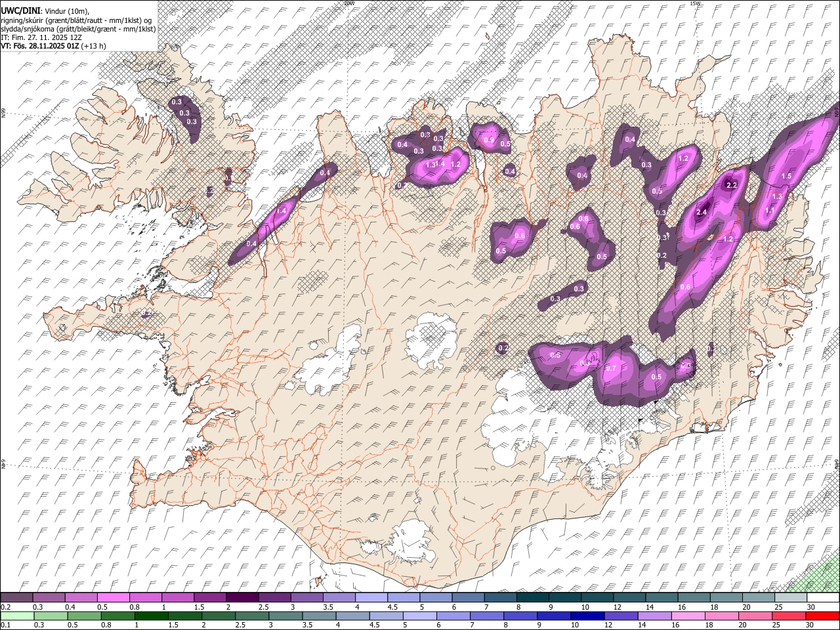Pick the pink 16 swatch on the rain scale
Viewport: 840px width, 630px height.
(687, 616)
